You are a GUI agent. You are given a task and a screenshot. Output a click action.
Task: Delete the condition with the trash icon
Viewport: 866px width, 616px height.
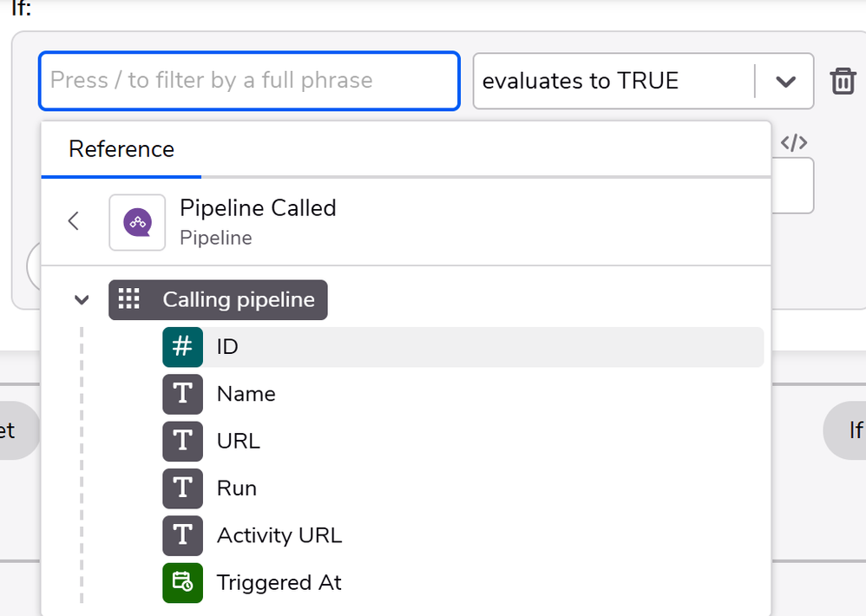click(843, 82)
